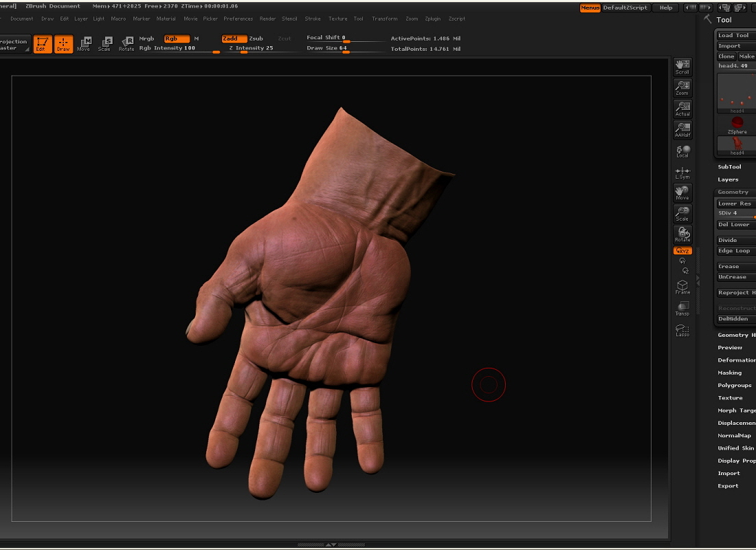
Task: Select the Rotate tool icon
Action: [682, 232]
